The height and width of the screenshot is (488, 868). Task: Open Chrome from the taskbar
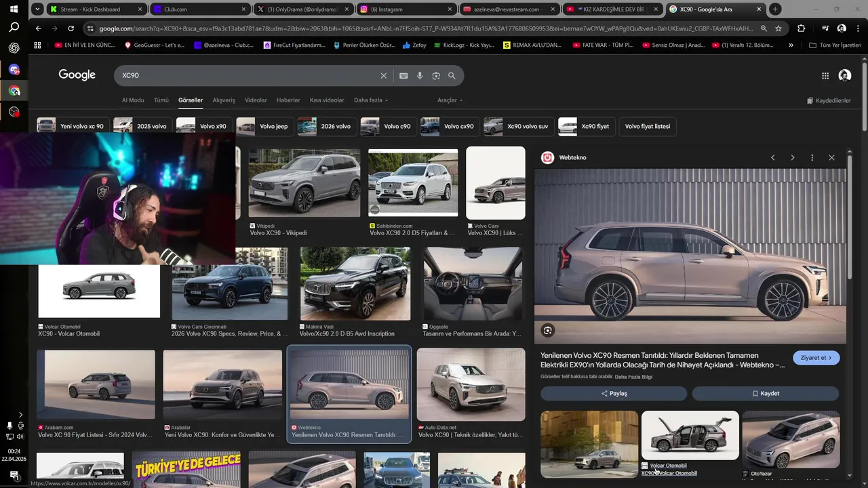coord(14,90)
